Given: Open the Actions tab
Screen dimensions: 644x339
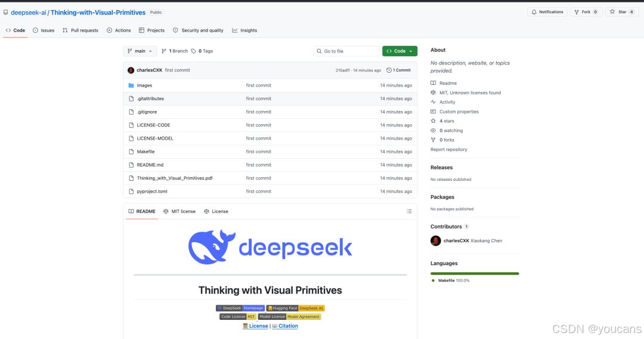Looking at the screenshot, I should pyautogui.click(x=119, y=30).
